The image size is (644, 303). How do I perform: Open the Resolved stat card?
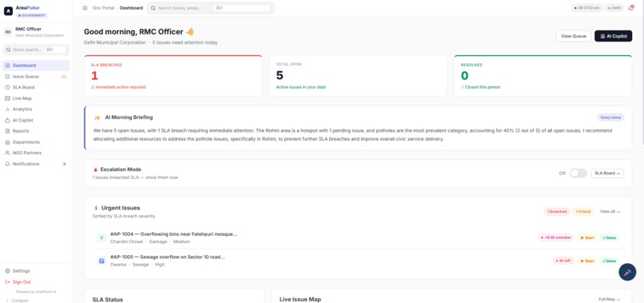543,76
